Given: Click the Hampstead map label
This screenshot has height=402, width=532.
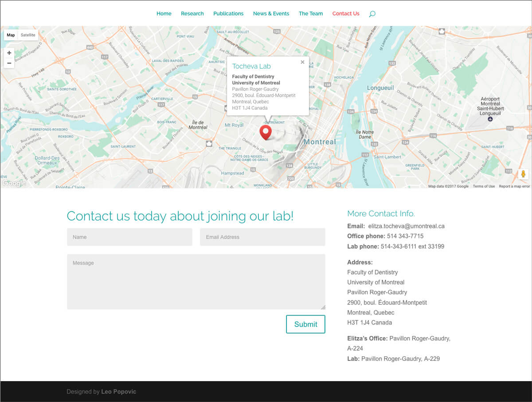Looking at the screenshot, I should [232, 173].
